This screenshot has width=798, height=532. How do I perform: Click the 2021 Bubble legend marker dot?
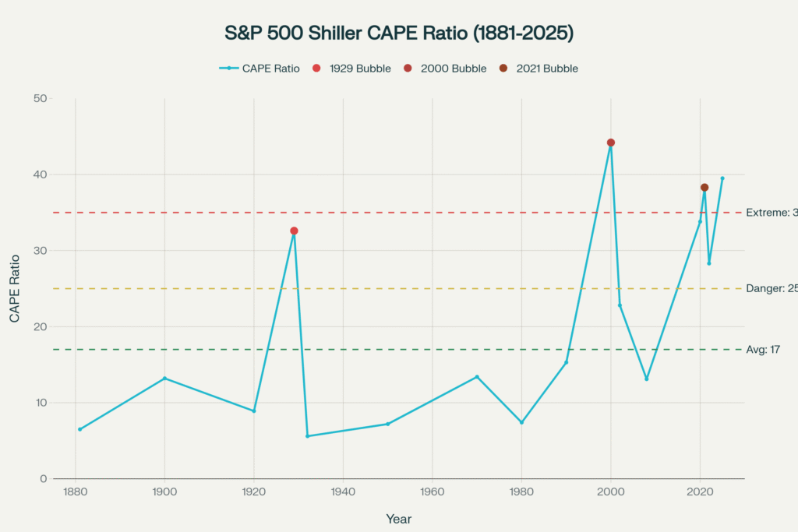point(503,69)
